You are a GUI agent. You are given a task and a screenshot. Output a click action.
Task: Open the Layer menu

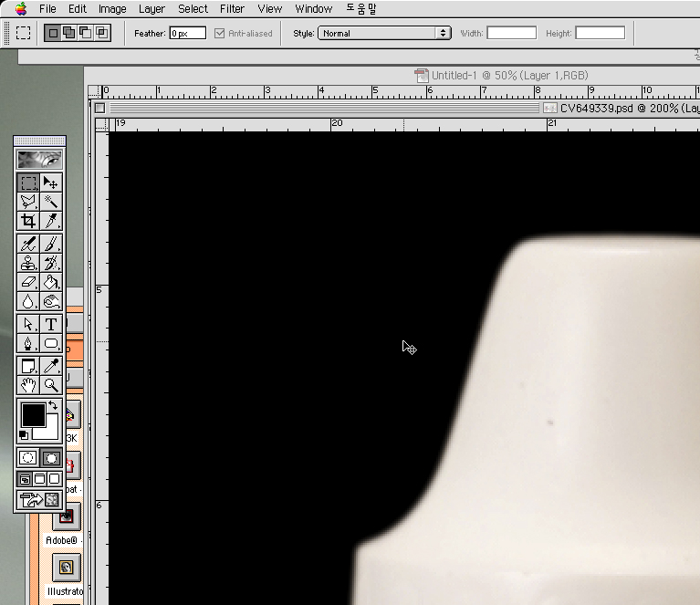coord(151,8)
